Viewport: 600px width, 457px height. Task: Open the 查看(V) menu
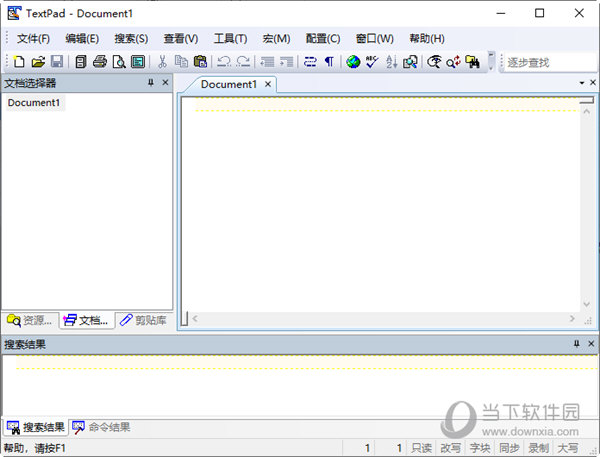[181, 38]
